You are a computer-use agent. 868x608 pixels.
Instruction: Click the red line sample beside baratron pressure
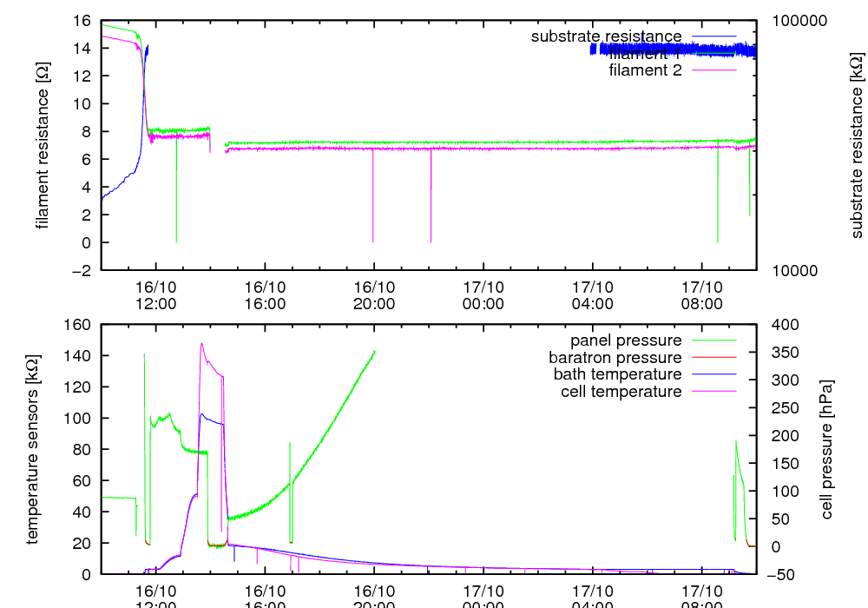pos(714,358)
